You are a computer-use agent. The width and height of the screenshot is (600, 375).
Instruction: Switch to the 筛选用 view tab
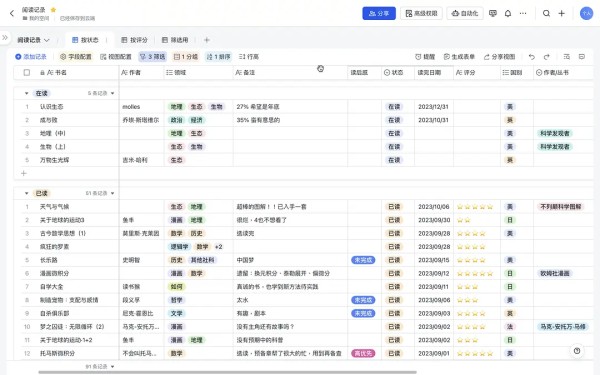tap(175, 40)
